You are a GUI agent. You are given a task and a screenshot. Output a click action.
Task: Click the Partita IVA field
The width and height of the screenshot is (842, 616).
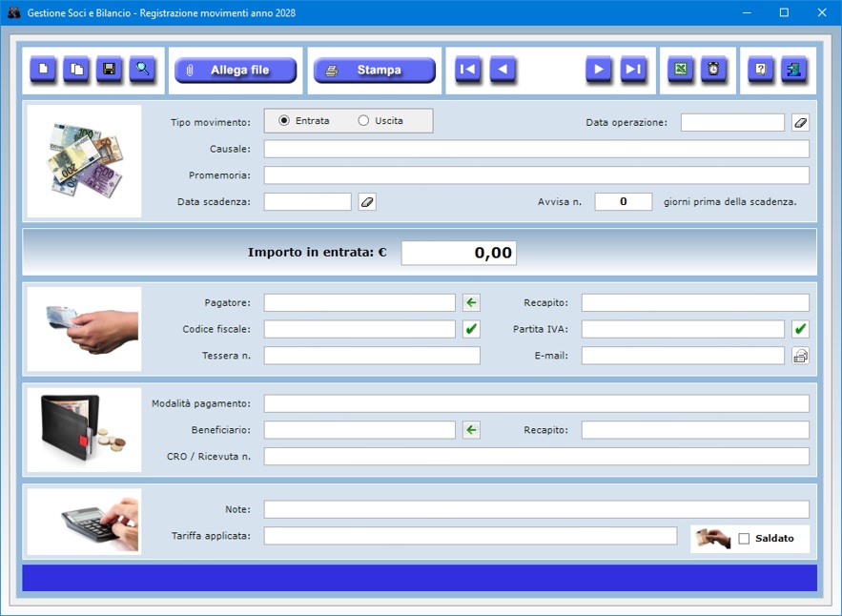pyautogui.click(x=683, y=329)
